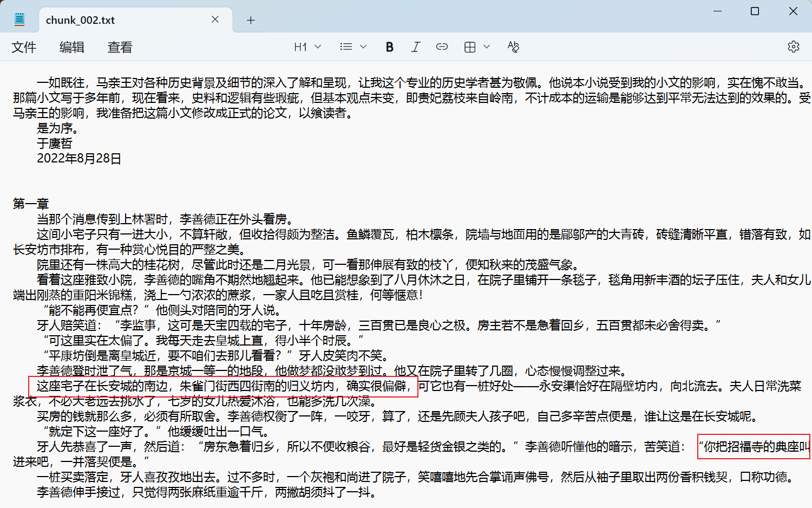Click the 第一章 heading line
Viewport: 812px width, 508px height.
click(x=31, y=204)
